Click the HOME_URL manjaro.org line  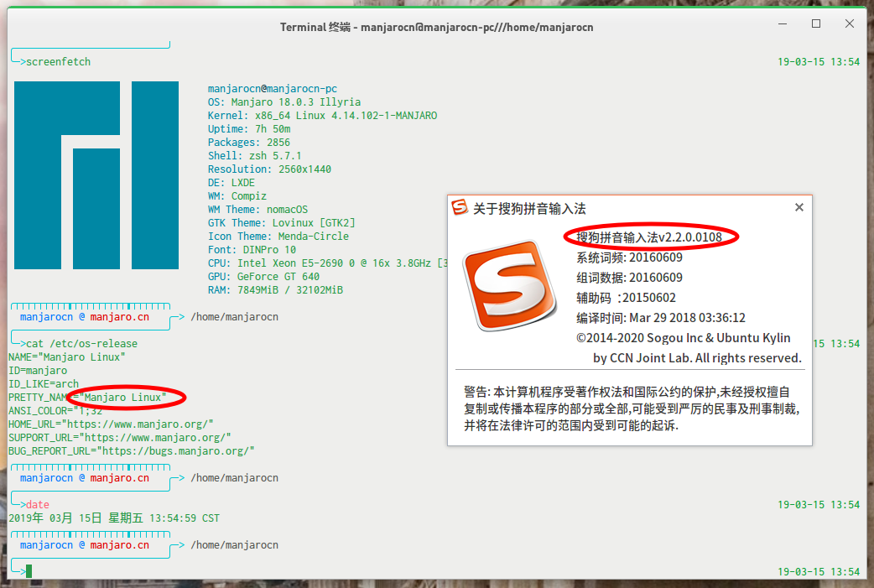point(111,424)
